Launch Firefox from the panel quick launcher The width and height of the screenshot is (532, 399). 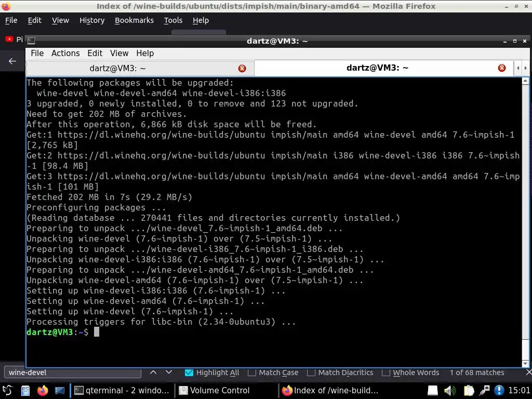pyautogui.click(x=43, y=391)
